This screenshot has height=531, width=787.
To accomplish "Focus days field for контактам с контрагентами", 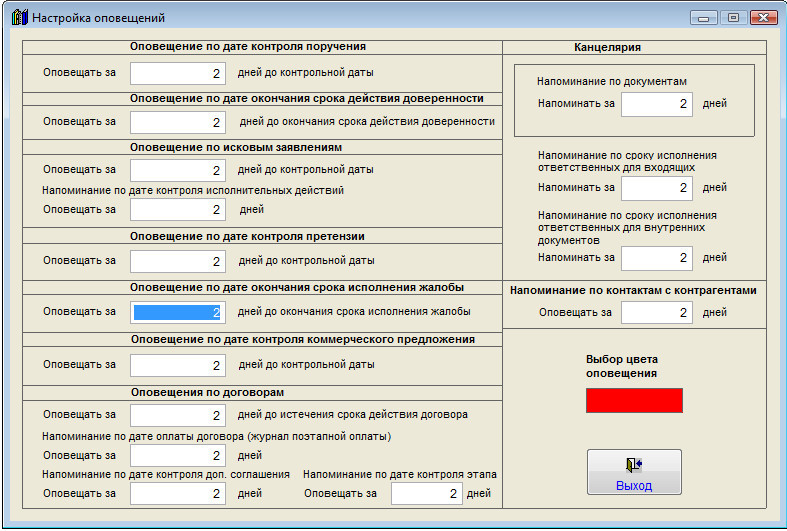I will 657,313.
